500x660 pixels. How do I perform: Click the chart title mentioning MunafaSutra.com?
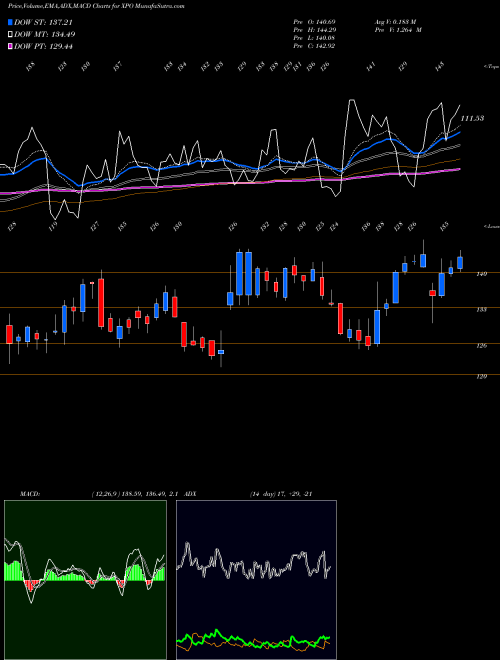[x=96, y=7]
